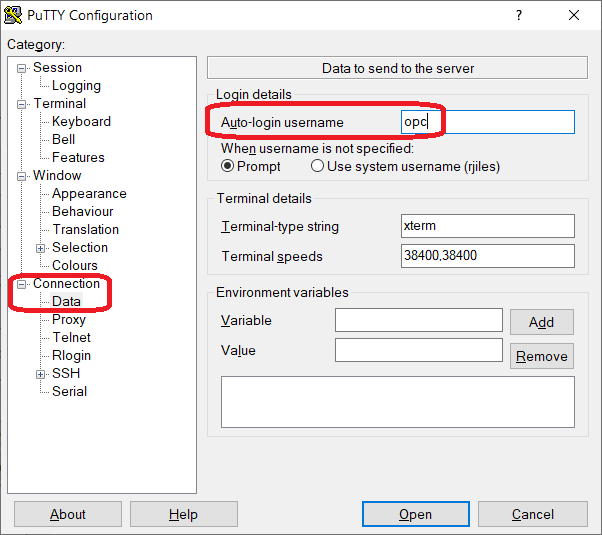This screenshot has height=535, width=602.
Task: Select the SSH category
Action: coord(66,373)
